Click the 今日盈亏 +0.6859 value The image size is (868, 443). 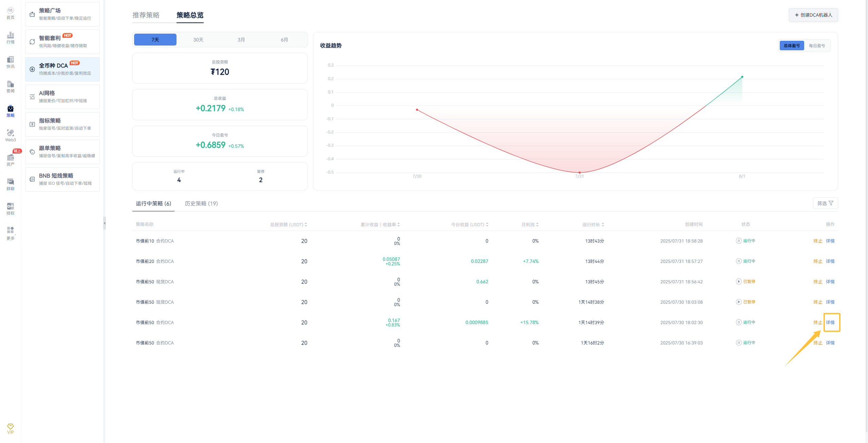point(210,145)
